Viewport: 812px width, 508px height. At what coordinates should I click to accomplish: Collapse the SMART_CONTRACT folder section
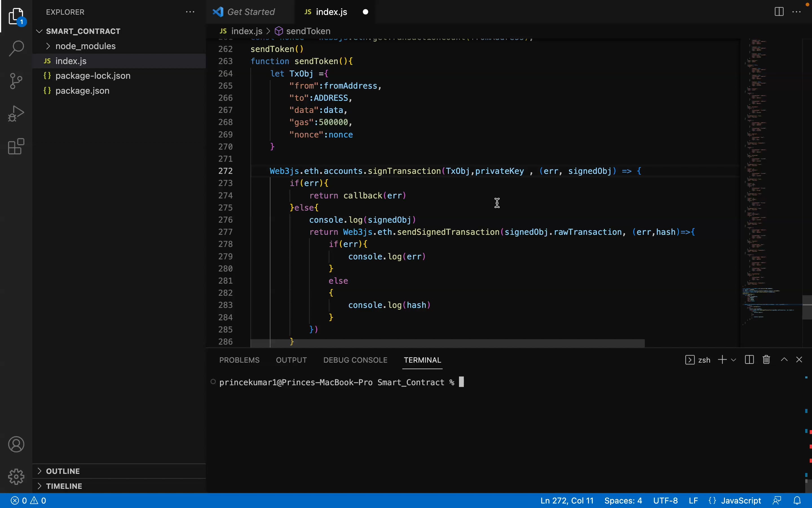[119, 31]
